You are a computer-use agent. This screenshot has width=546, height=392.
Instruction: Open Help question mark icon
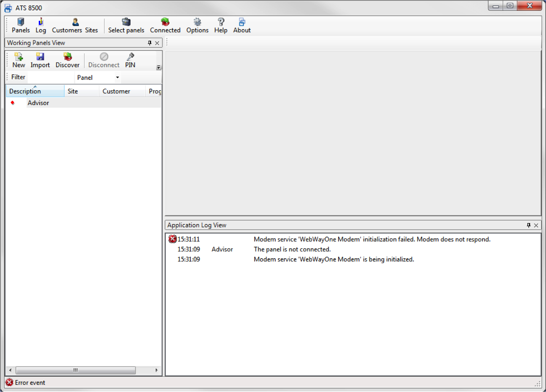tap(220, 22)
